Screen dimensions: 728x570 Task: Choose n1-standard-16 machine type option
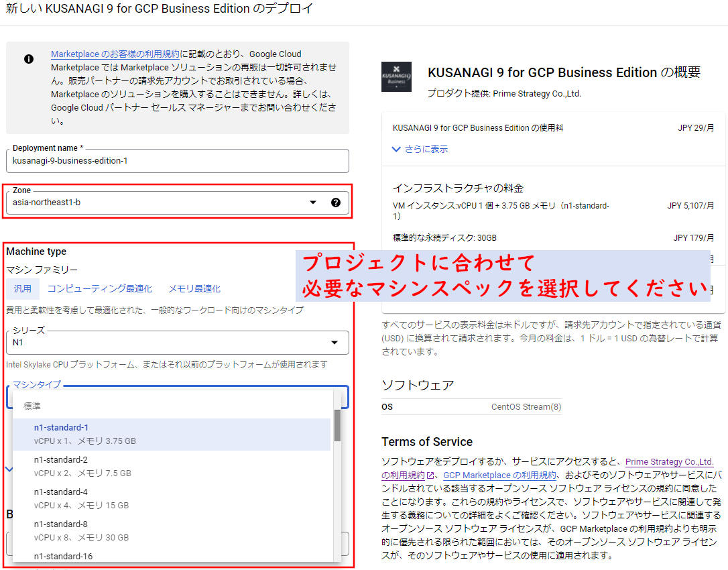[172, 556]
